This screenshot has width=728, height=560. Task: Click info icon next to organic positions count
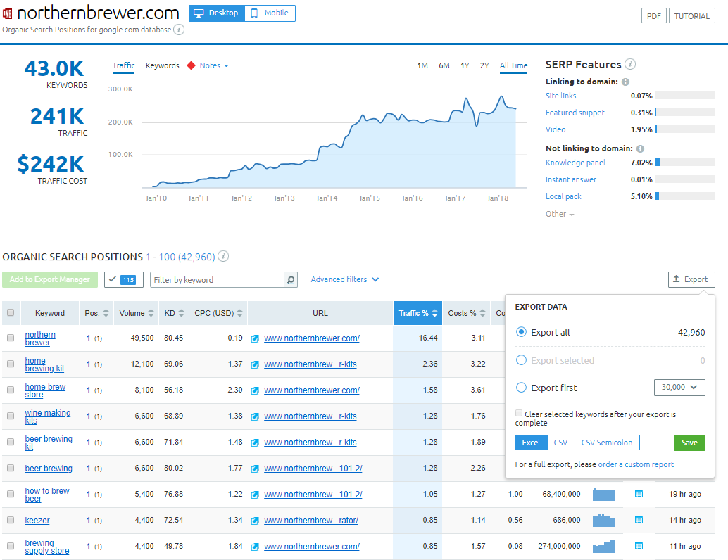tap(223, 256)
